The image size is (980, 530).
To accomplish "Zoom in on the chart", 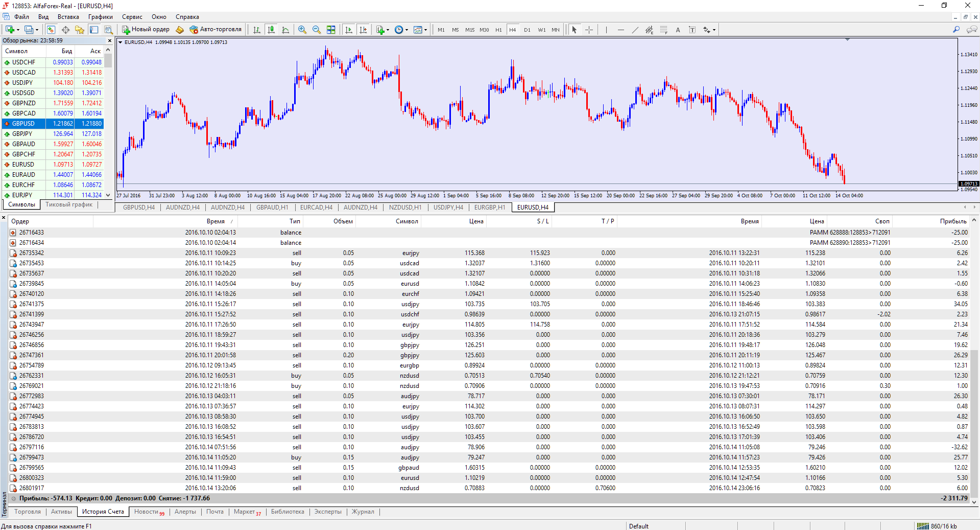I will pos(302,30).
